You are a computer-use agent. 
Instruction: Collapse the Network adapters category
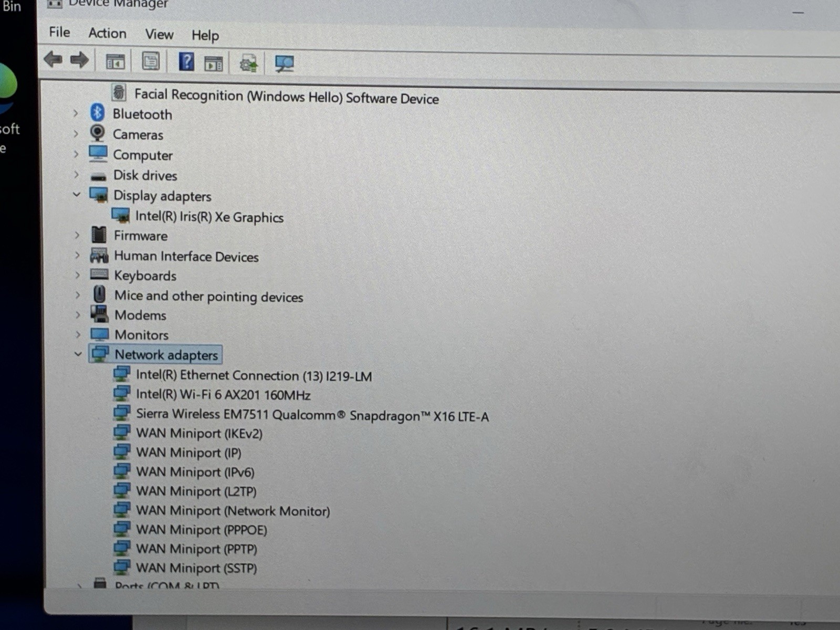point(78,354)
